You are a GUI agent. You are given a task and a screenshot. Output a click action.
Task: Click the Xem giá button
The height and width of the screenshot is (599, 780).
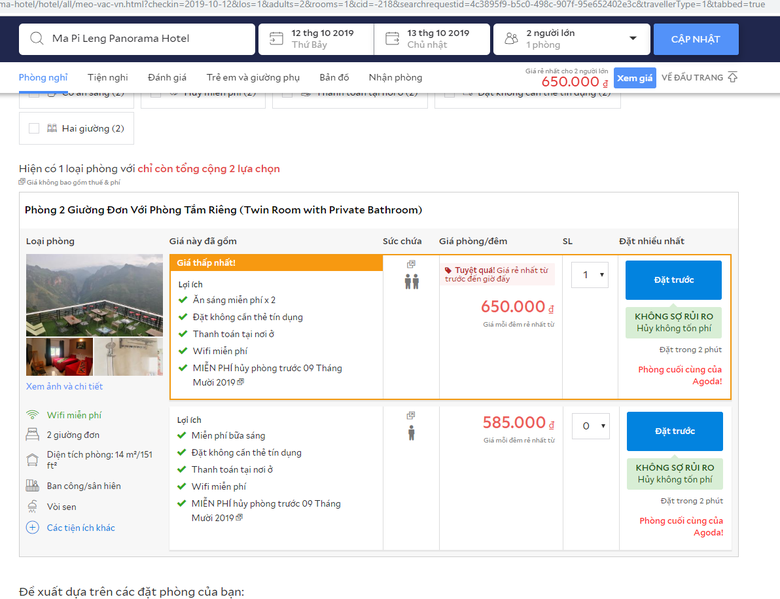coord(635,78)
